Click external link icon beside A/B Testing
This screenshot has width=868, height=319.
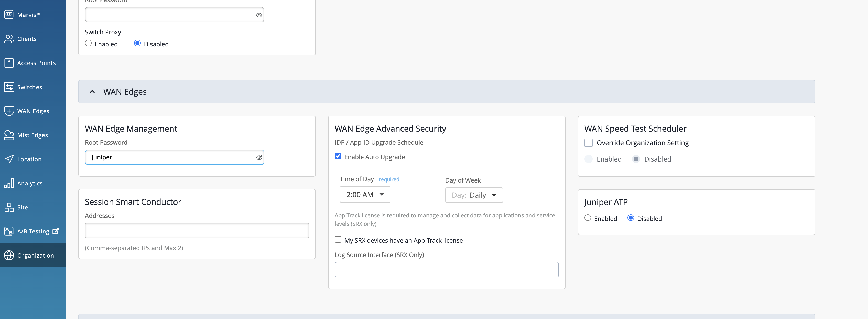tap(56, 231)
